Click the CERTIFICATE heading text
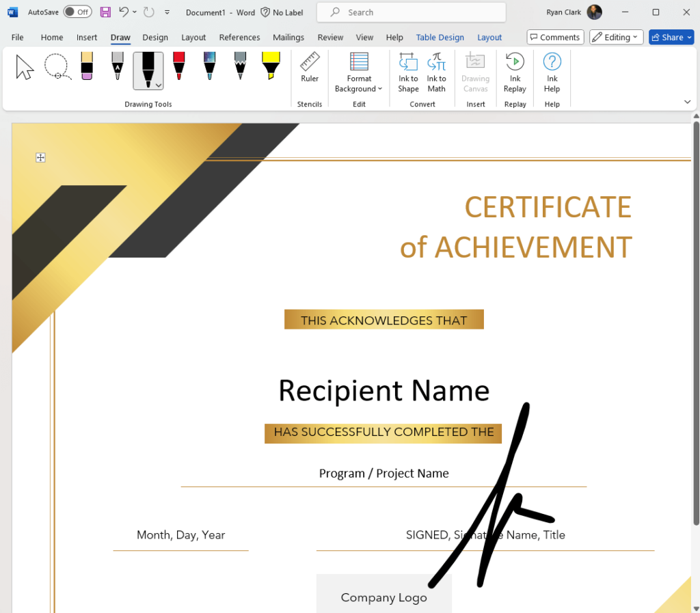700x613 pixels. coord(548,207)
